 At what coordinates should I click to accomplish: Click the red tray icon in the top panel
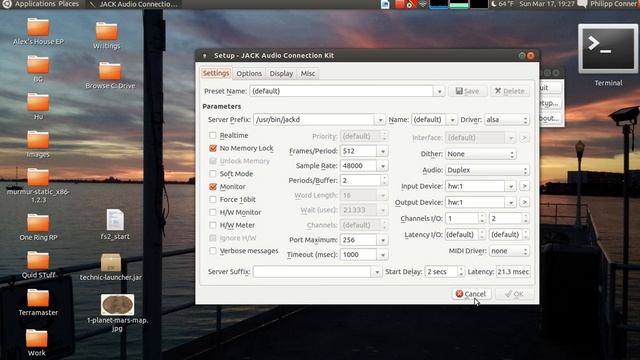(x=400, y=4)
